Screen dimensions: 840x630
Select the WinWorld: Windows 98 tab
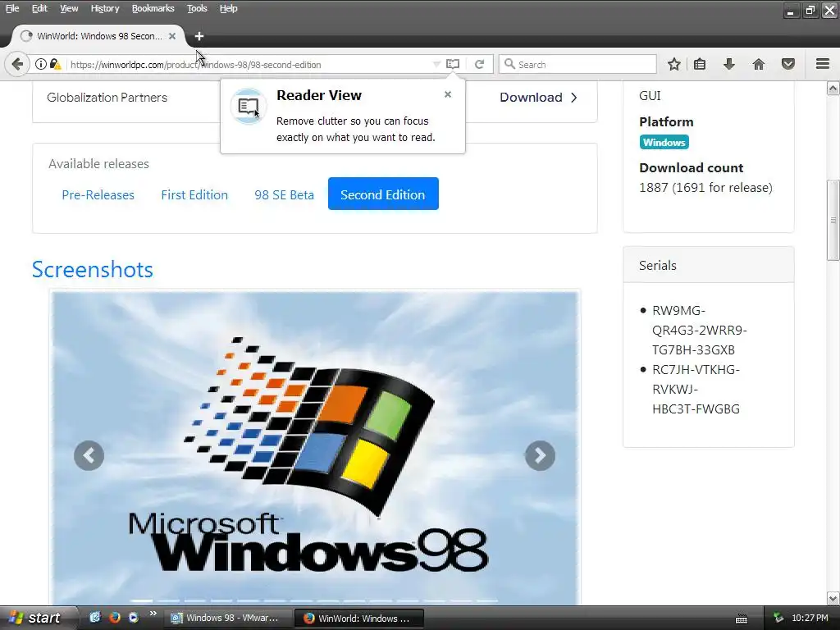(99, 36)
